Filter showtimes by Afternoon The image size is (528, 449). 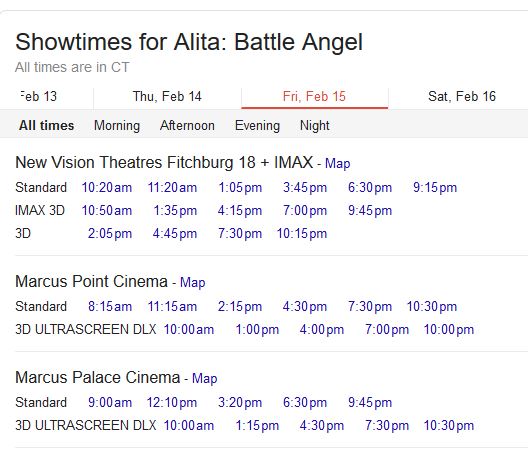187,126
